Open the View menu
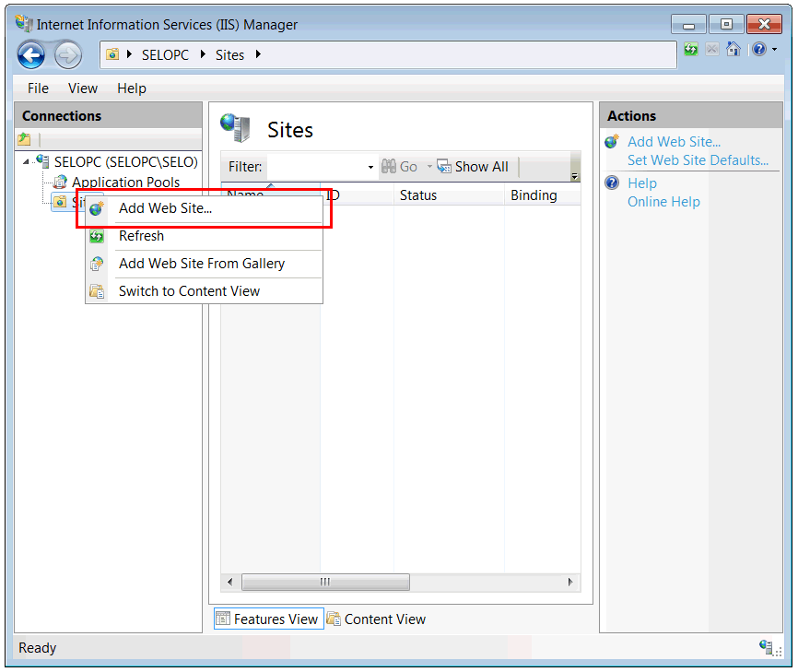798x672 pixels. 82,88
